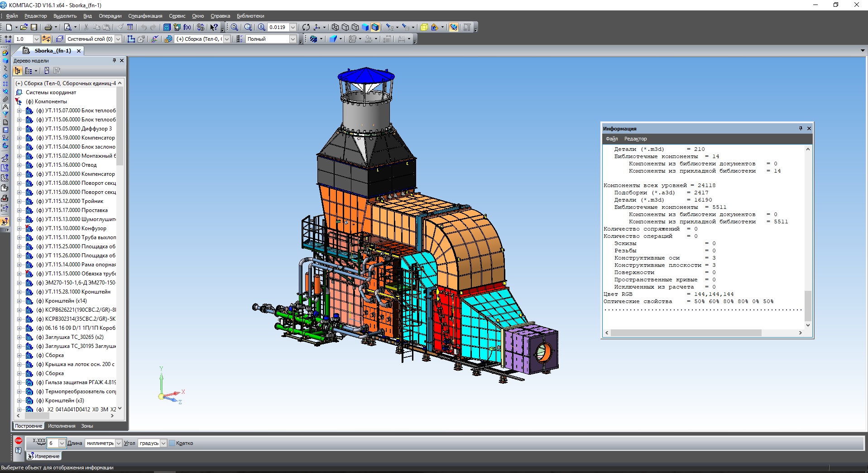
Task: Click the Print icon in the toolbar
Action: (x=48, y=27)
